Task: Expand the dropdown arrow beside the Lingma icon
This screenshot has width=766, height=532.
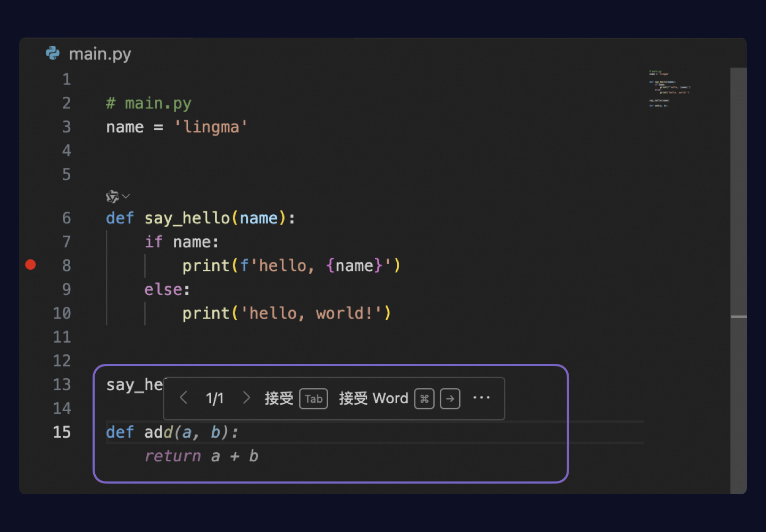Action: point(126,196)
